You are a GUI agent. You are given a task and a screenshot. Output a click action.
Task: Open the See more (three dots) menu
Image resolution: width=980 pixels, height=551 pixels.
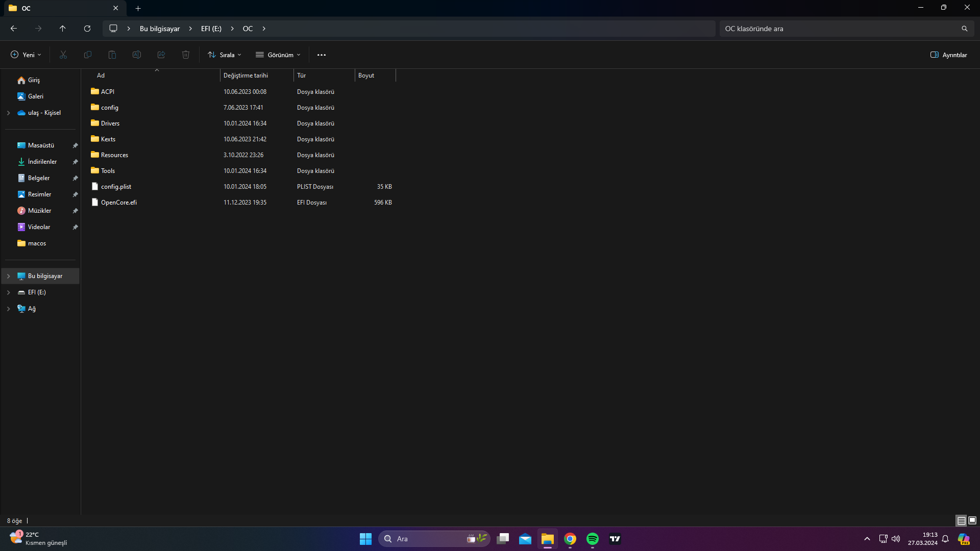[321, 55]
